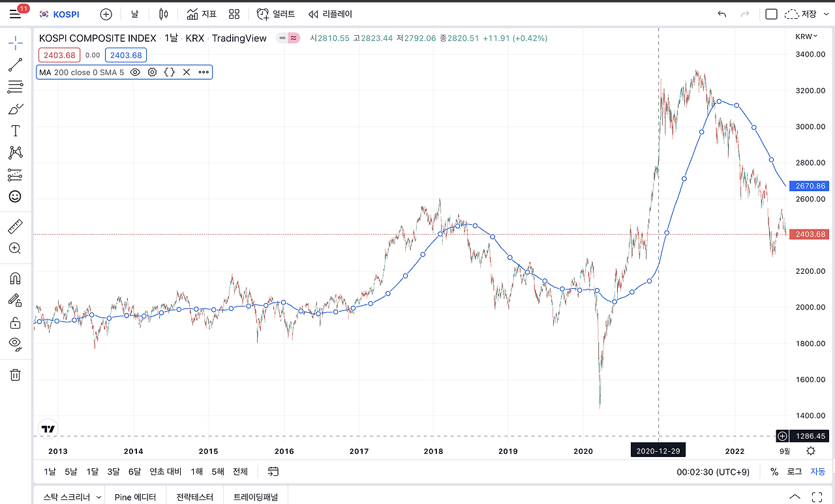Open the main hamburger menu
The height and width of the screenshot is (504, 835).
click(x=16, y=14)
